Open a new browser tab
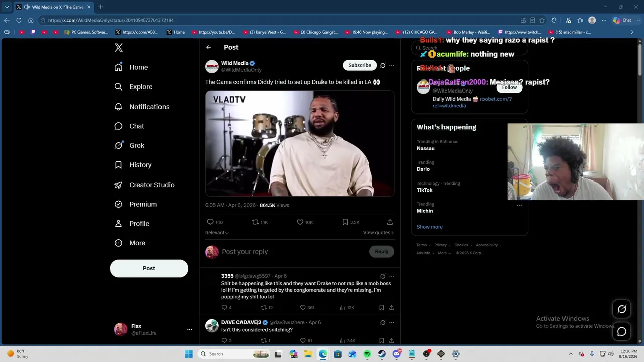 click(x=101, y=7)
